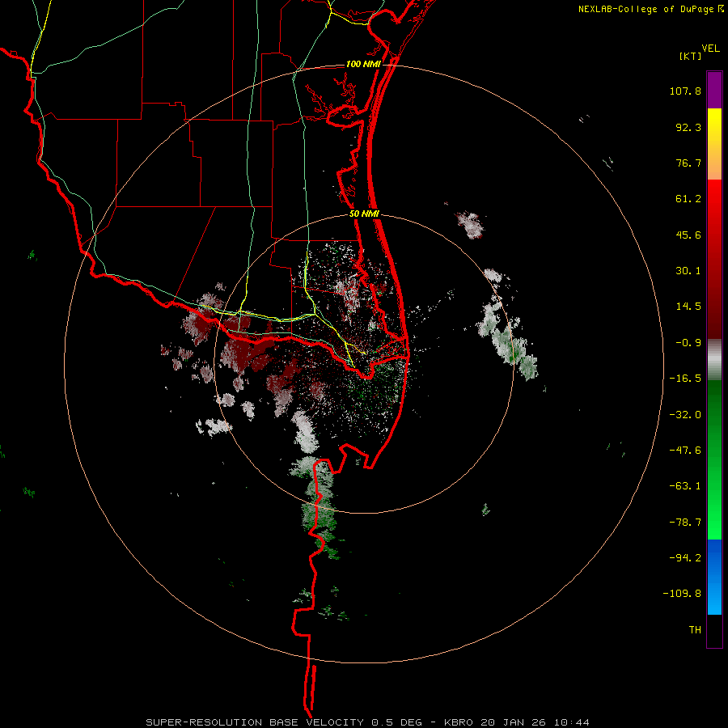Click the blue segment of the color bar
The image size is (728, 728).
click(714, 577)
